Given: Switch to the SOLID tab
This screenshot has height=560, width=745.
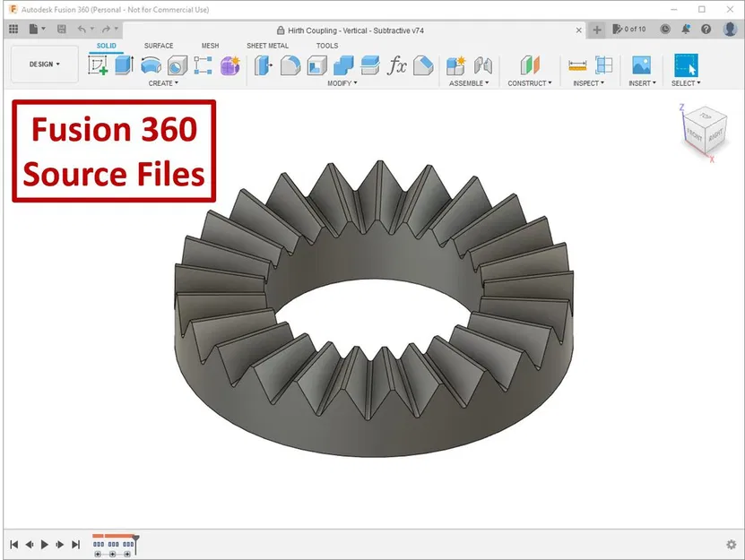Looking at the screenshot, I should point(107,46).
